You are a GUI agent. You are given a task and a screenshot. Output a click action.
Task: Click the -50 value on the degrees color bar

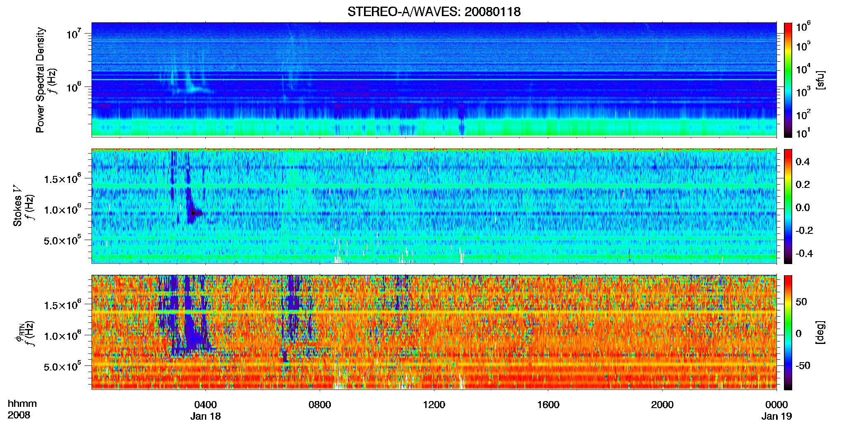(803, 365)
